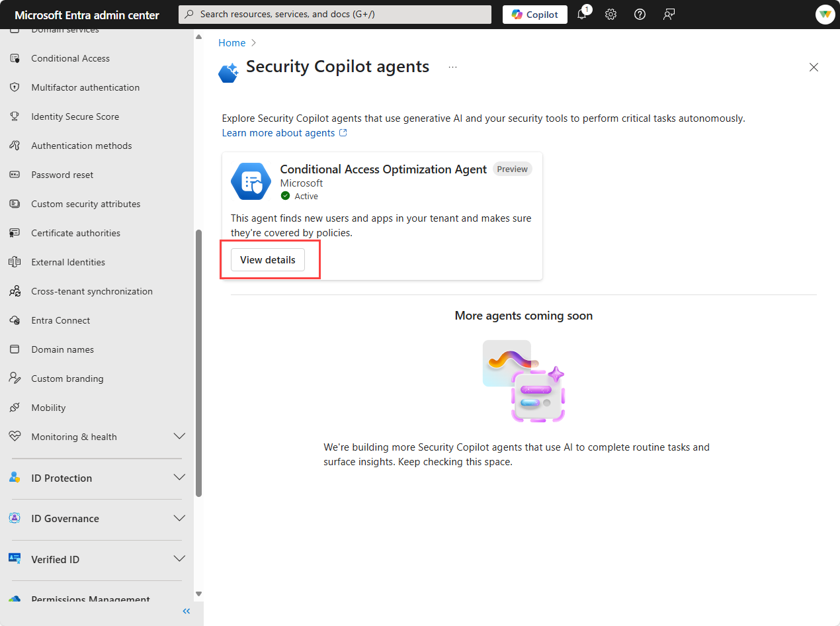
Task: Click the Home breadcrumb link
Action: (232, 43)
